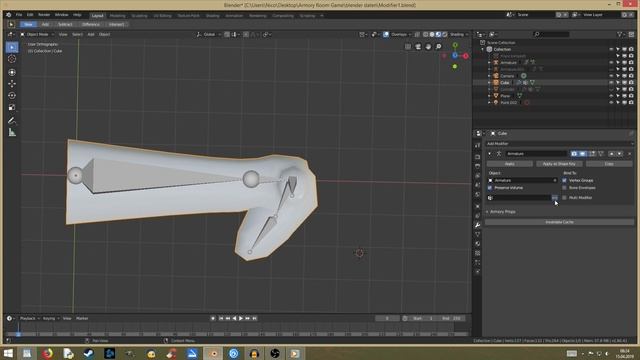The width and height of the screenshot is (640, 360).
Task: Select the Cursor tool
Action: click(12, 59)
